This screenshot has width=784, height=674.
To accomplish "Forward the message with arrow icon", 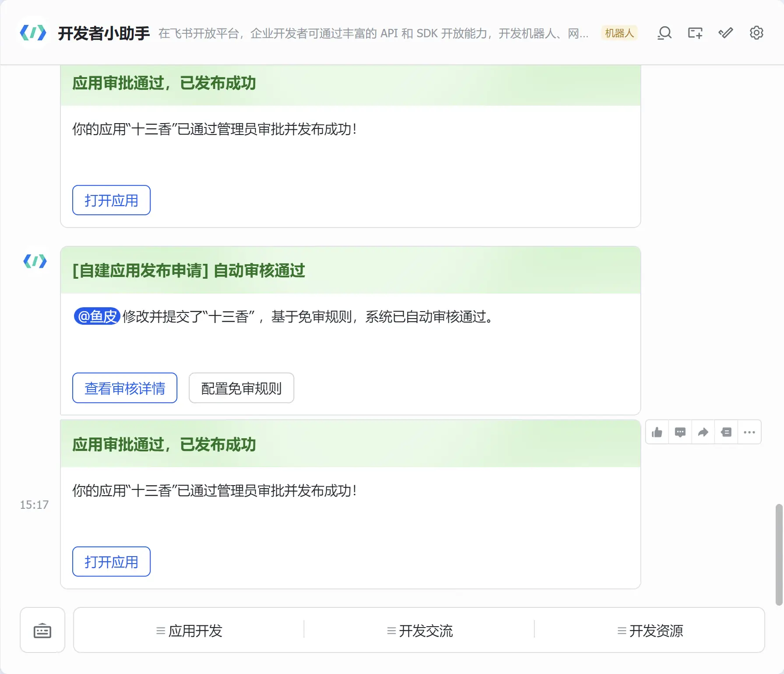I will click(x=703, y=433).
